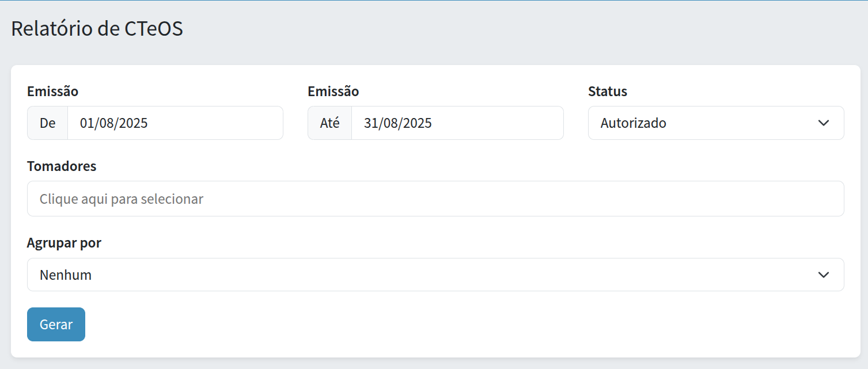Expand the Agrupar por dropdown
This screenshot has width=868, height=369.
pyautogui.click(x=435, y=275)
